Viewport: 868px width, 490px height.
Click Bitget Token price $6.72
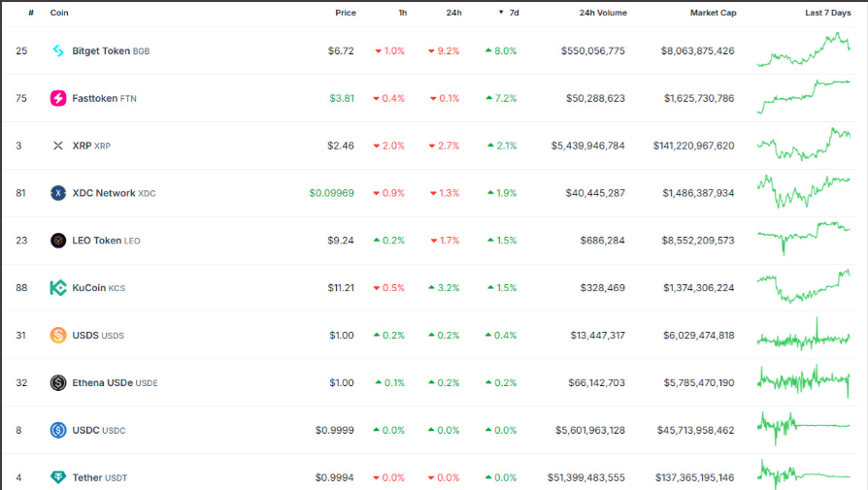341,50
